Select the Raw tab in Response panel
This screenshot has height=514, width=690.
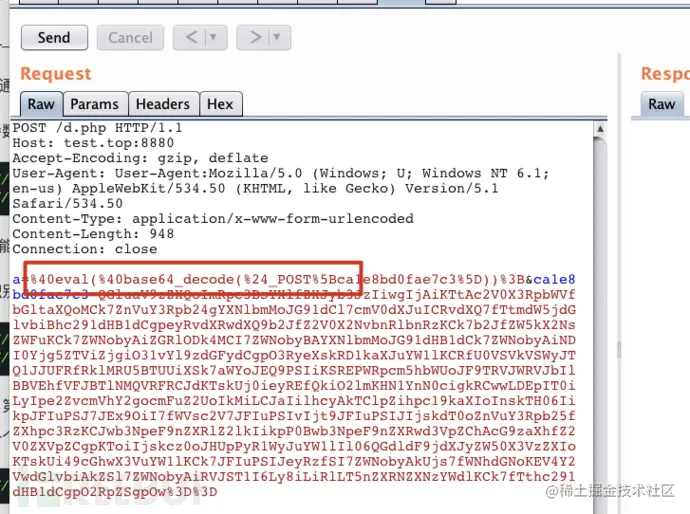pyautogui.click(x=661, y=104)
